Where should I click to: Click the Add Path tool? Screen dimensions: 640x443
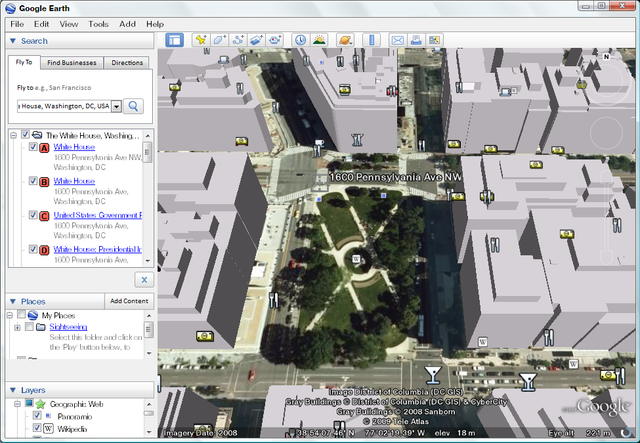(238, 40)
